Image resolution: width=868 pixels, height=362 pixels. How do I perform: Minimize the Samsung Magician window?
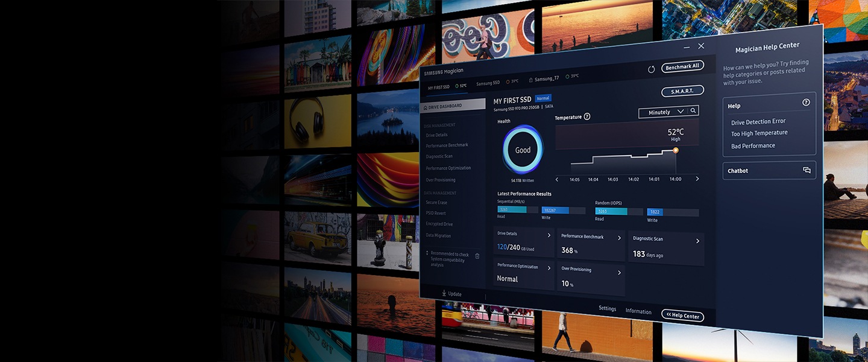(x=687, y=47)
